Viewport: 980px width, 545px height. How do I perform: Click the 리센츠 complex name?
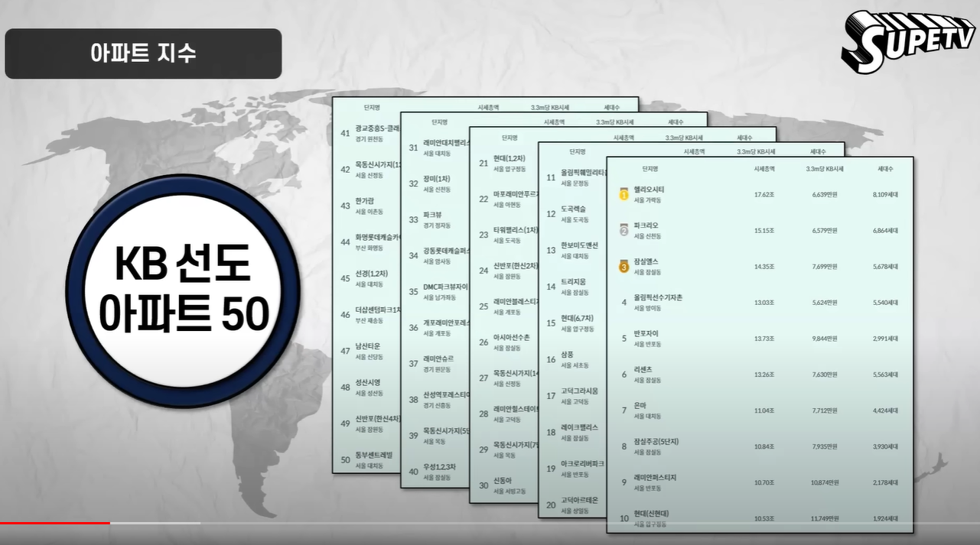[643, 369]
